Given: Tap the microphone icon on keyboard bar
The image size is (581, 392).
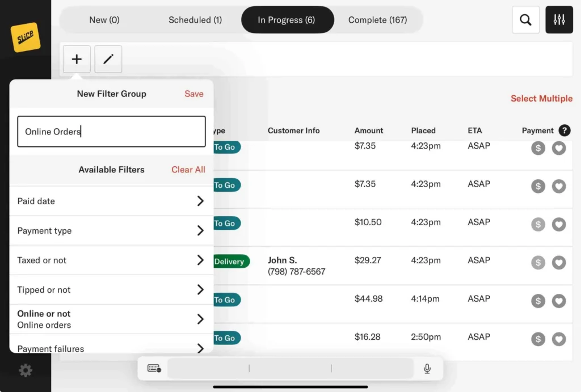Looking at the screenshot, I should (427, 369).
